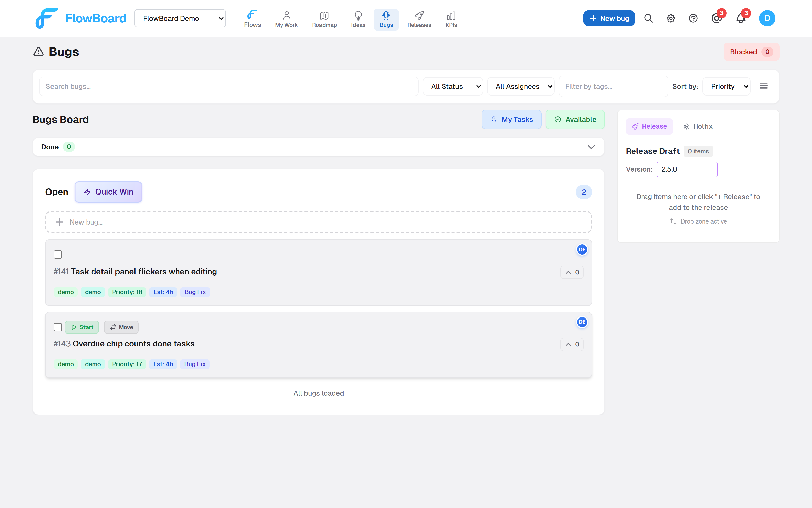Toggle the list view density icon
The width and height of the screenshot is (812, 508).
(764, 87)
